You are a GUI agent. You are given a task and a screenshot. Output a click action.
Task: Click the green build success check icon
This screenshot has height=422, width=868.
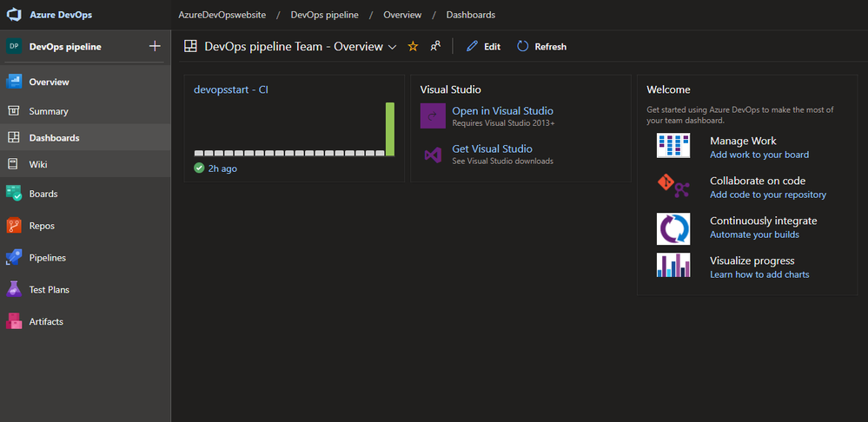[x=199, y=168]
